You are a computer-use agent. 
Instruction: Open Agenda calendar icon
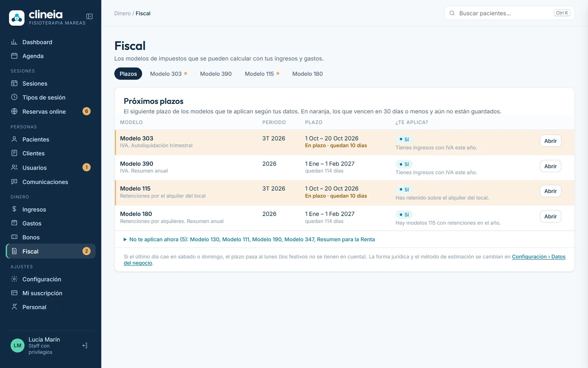14,56
